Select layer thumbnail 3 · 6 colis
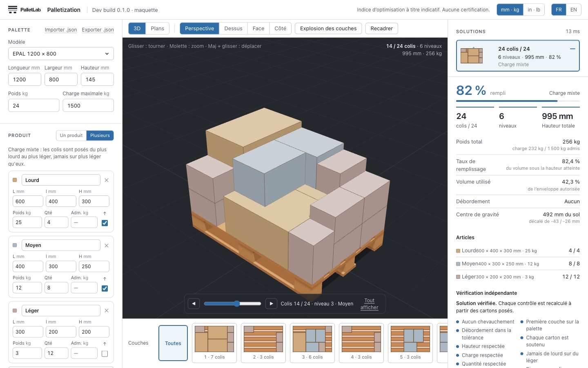 click(x=312, y=343)
